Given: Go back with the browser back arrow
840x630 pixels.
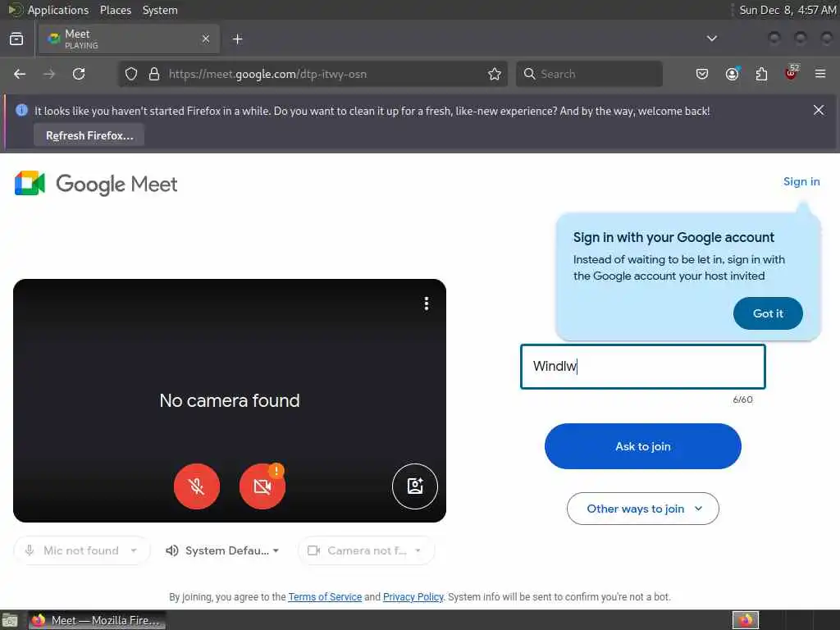Looking at the screenshot, I should click(20, 74).
